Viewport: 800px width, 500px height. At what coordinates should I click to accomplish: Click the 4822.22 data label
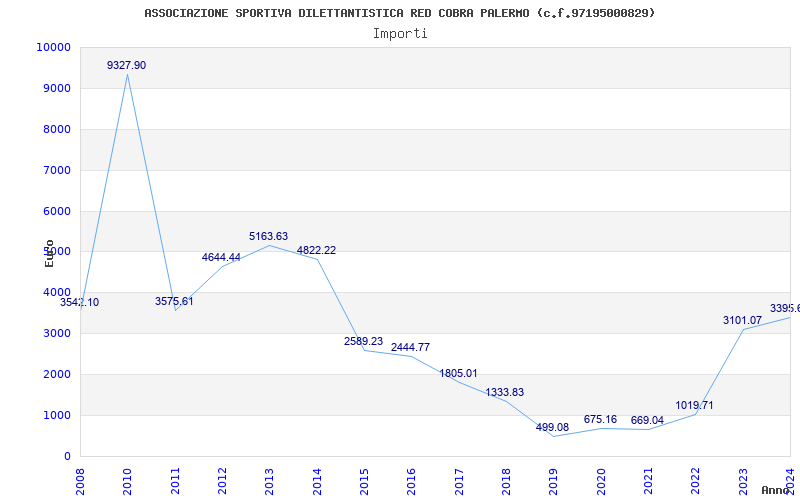click(316, 251)
